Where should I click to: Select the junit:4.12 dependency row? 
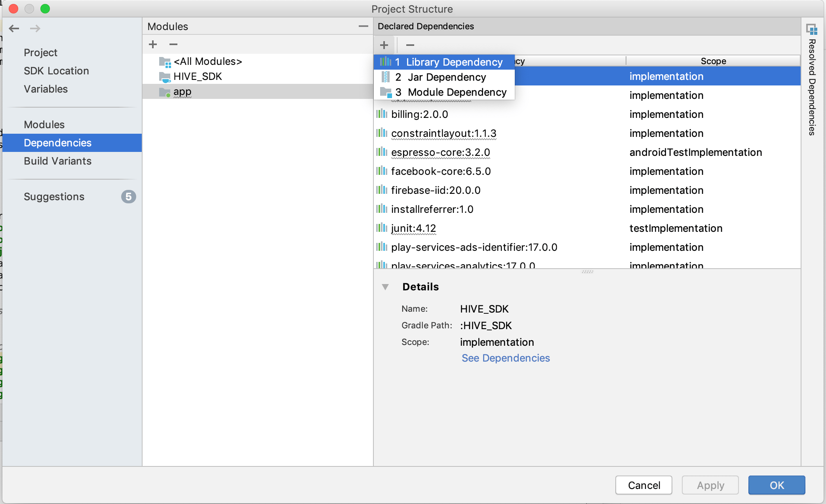pyautogui.click(x=413, y=228)
